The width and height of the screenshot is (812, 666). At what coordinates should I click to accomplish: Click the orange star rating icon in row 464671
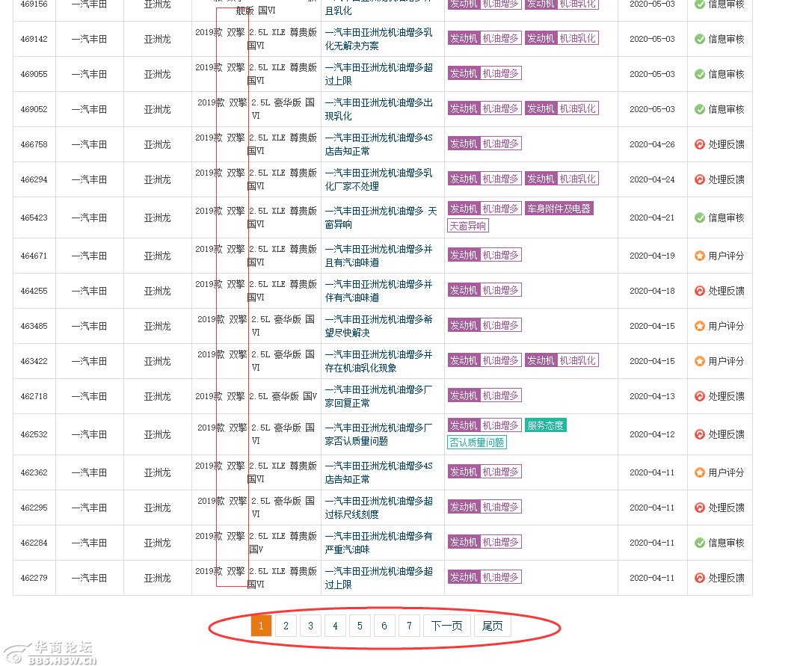click(700, 256)
